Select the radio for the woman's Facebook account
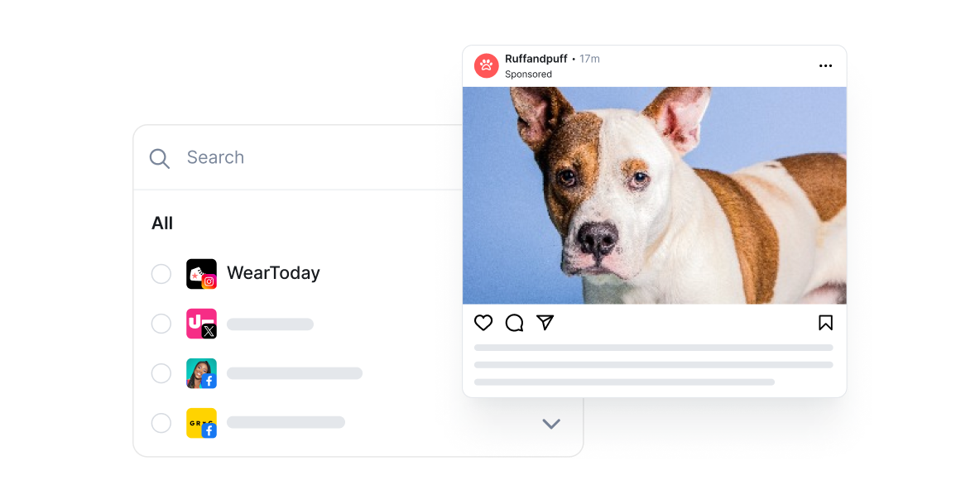This screenshot has height=490, width=980. (x=161, y=373)
